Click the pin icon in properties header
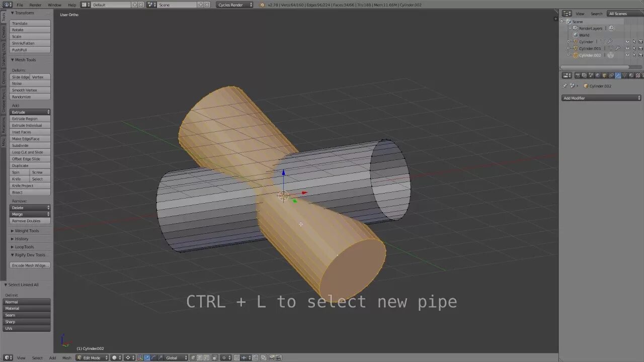The width and height of the screenshot is (644, 362). click(565, 86)
